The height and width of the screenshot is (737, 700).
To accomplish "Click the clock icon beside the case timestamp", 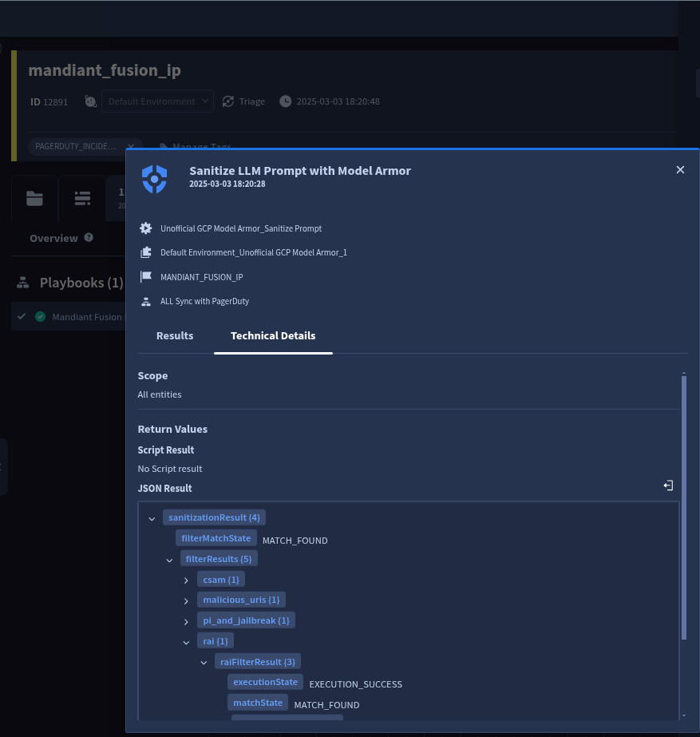I will (x=285, y=101).
